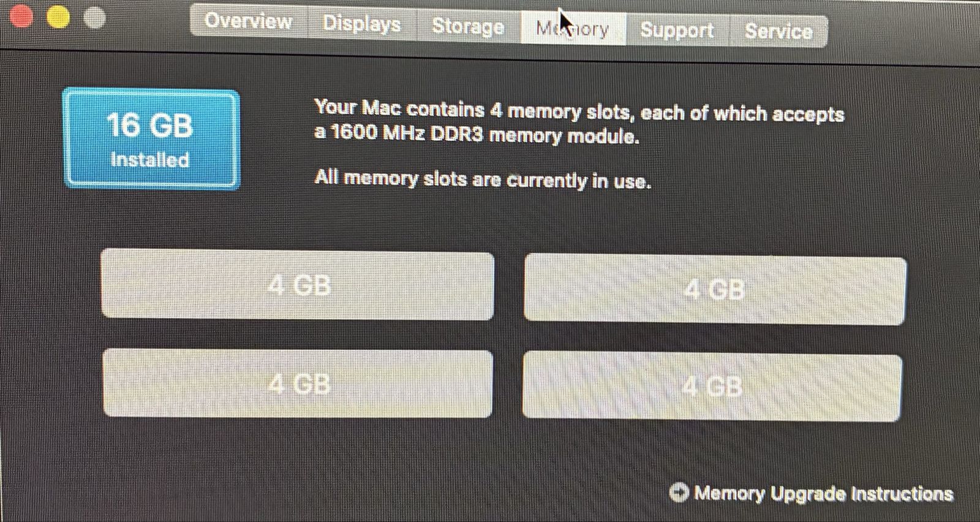Click the "Installed" label under 16 GB
The height and width of the screenshot is (522, 980).
[x=150, y=160]
